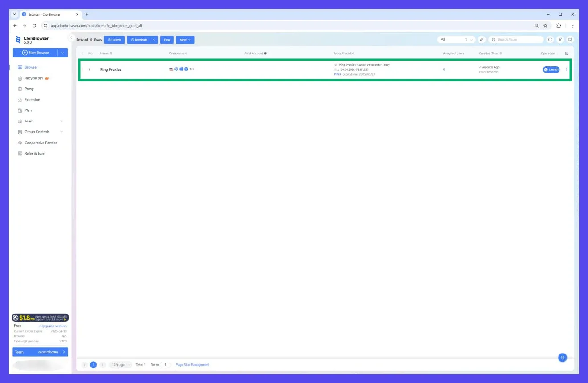This screenshot has width=588, height=383.
Task: Expand the Team submenu chevron
Action: tap(61, 121)
